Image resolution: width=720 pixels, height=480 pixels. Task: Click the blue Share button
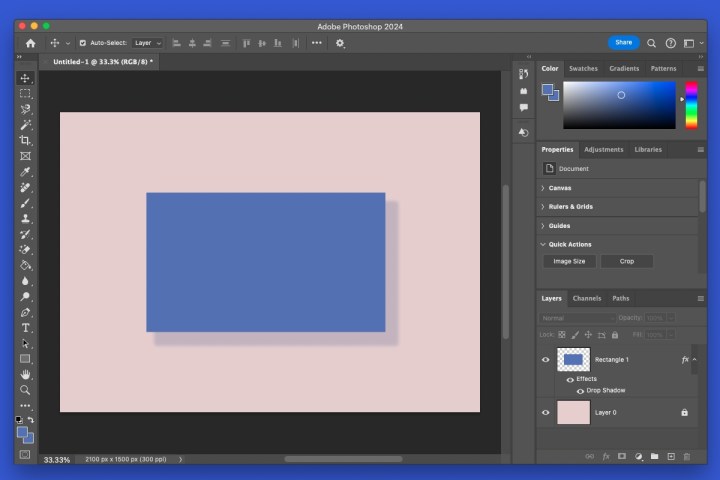tap(623, 43)
